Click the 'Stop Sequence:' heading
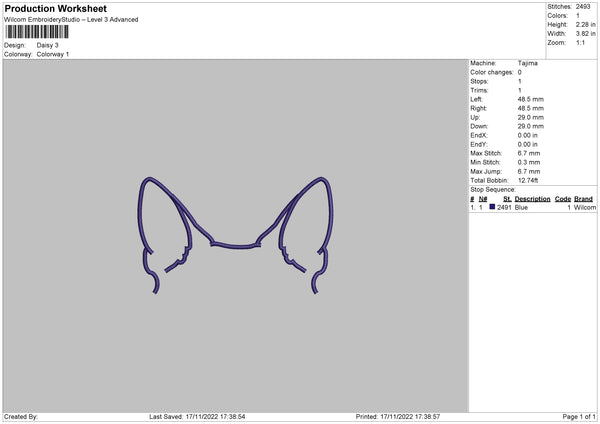600x424 pixels. (x=493, y=189)
